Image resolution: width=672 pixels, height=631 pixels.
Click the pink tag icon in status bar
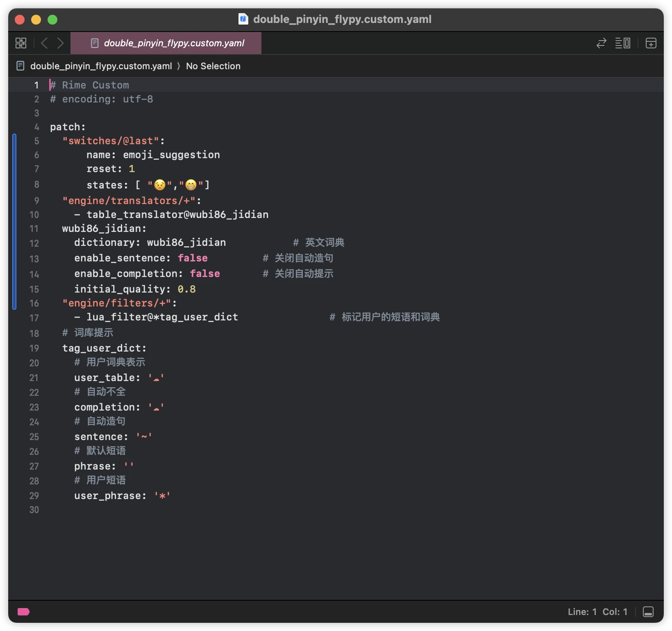[x=23, y=612]
